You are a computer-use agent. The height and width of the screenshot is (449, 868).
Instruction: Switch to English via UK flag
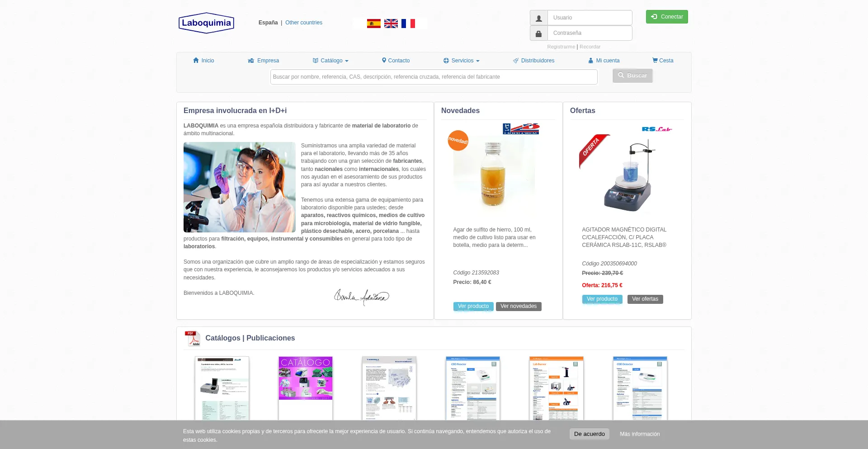[x=391, y=24]
